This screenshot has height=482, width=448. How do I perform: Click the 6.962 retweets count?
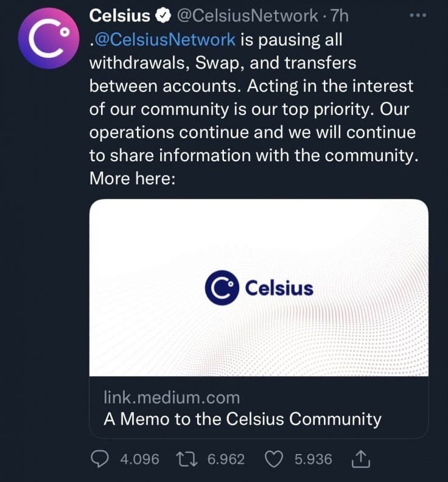(x=227, y=459)
